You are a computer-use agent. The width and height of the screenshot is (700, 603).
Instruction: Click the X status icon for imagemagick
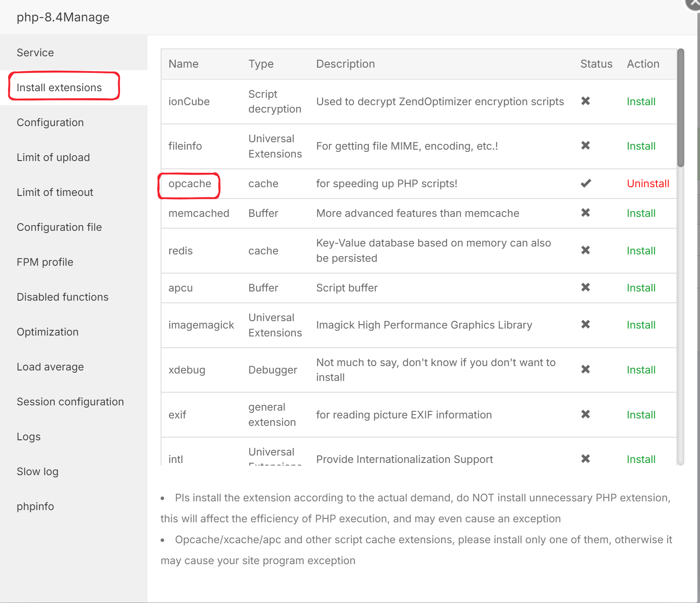tap(585, 325)
